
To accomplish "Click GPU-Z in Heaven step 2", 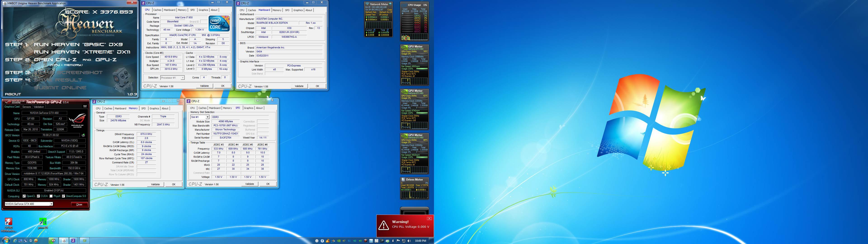I will click(106, 60).
